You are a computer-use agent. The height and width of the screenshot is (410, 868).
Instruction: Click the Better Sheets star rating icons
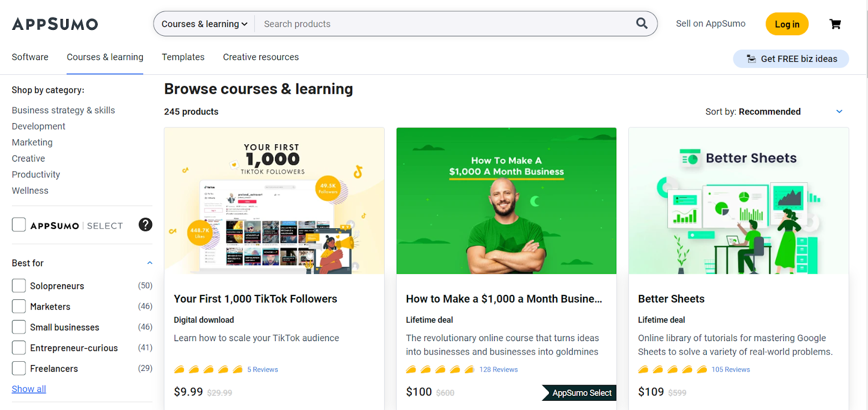(672, 370)
